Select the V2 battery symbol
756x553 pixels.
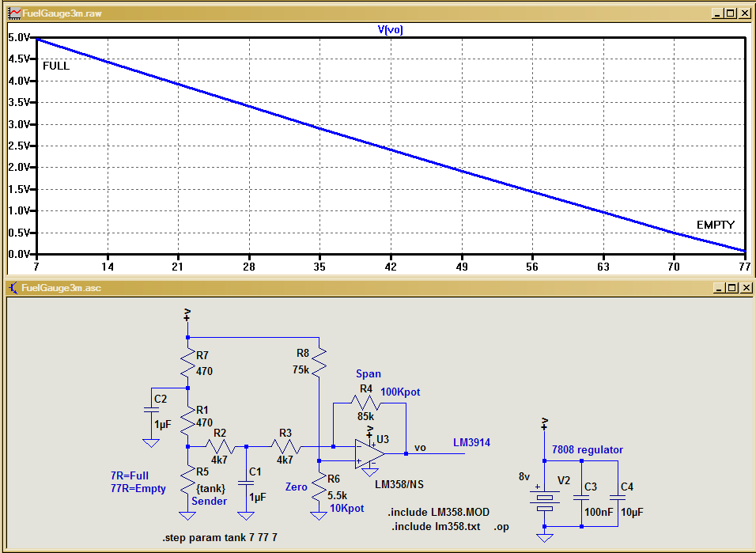(545, 501)
